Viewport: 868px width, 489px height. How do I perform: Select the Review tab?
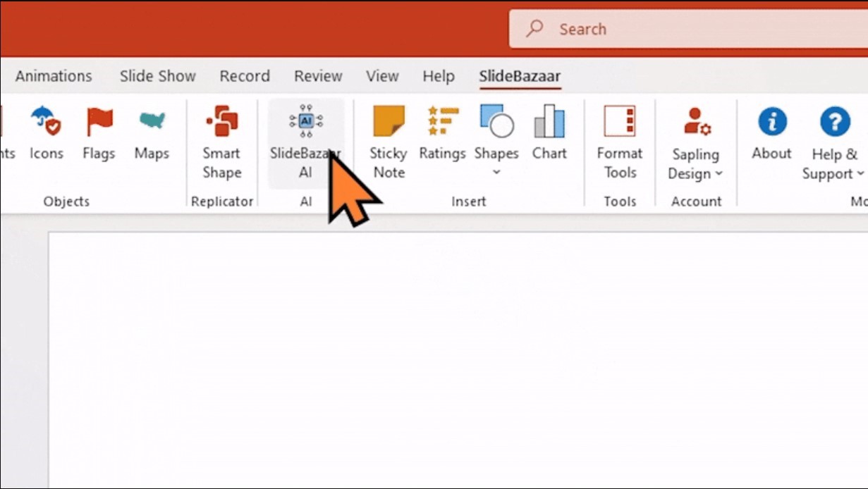pos(318,76)
